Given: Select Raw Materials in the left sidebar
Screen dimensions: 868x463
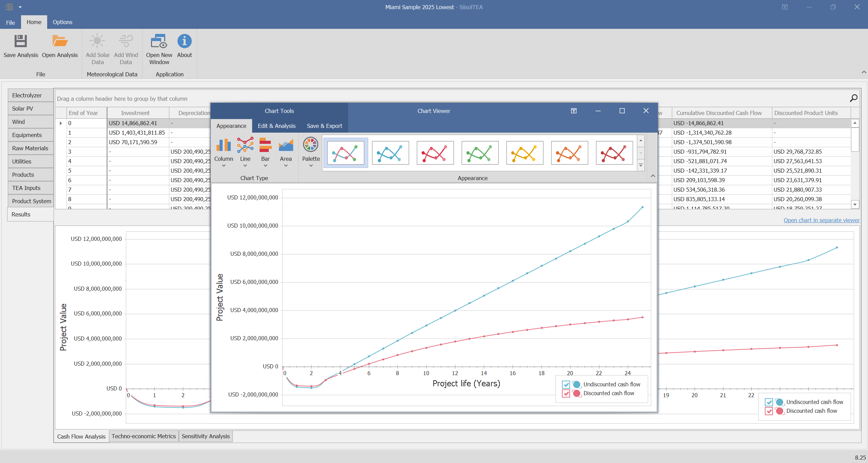Looking at the screenshot, I should (x=30, y=148).
